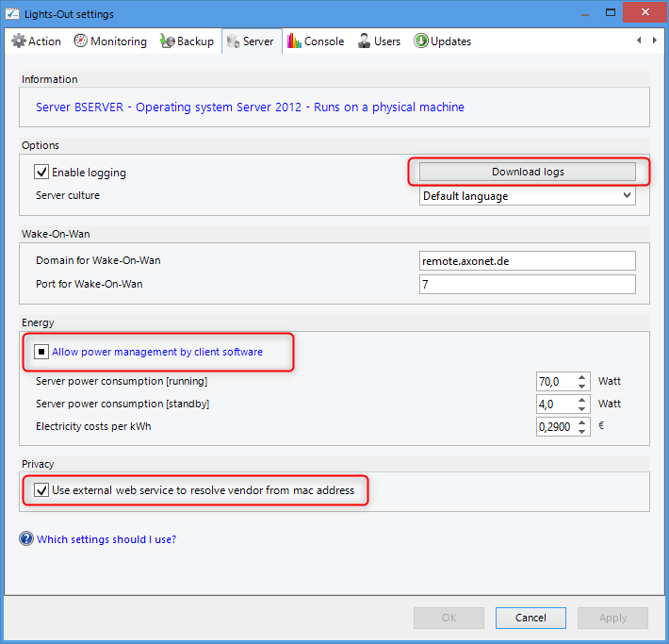Toggle Allow power management by client software
The image size is (669, 644).
pyautogui.click(x=41, y=352)
